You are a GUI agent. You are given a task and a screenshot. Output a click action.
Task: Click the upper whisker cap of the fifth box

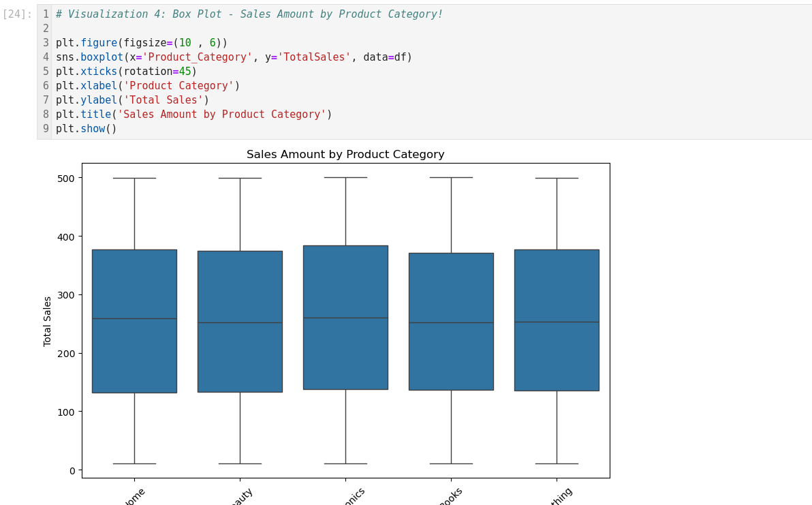point(557,178)
